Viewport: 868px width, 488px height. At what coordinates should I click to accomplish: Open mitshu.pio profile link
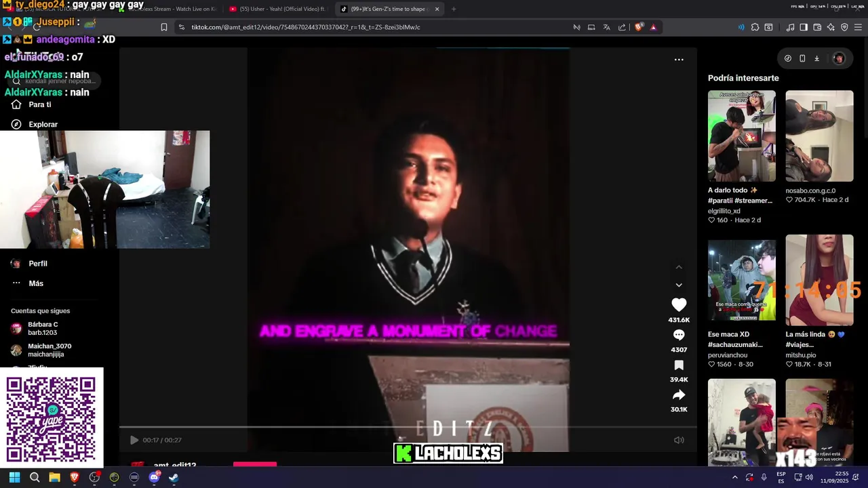(x=801, y=355)
